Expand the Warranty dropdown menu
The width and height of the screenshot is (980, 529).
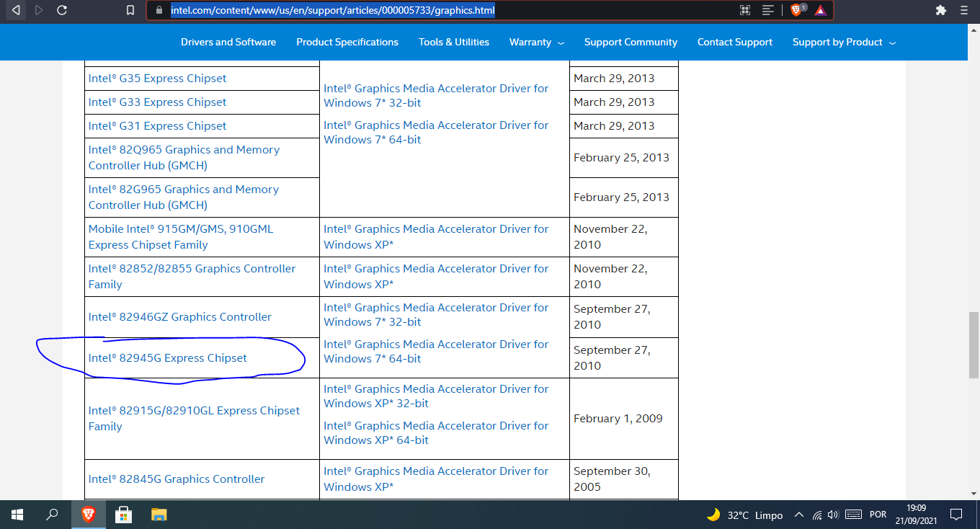click(x=537, y=43)
